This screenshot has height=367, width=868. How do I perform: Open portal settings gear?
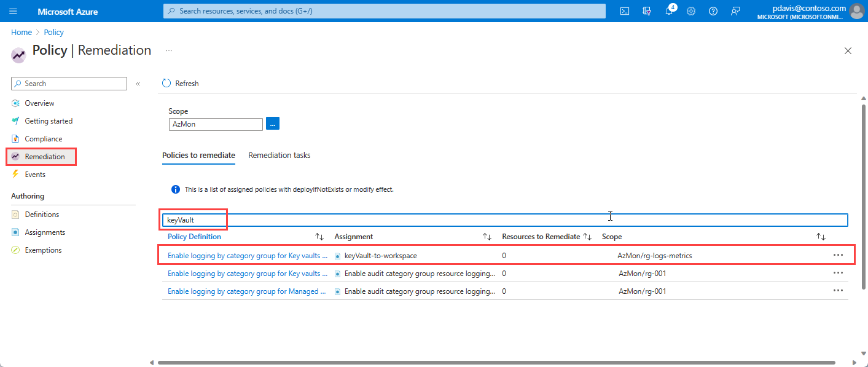[691, 11]
